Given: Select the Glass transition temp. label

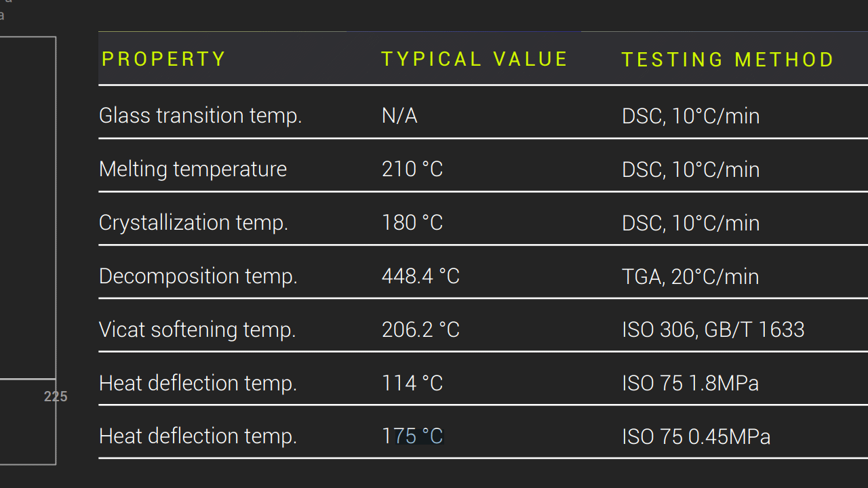Looking at the screenshot, I should tap(200, 116).
